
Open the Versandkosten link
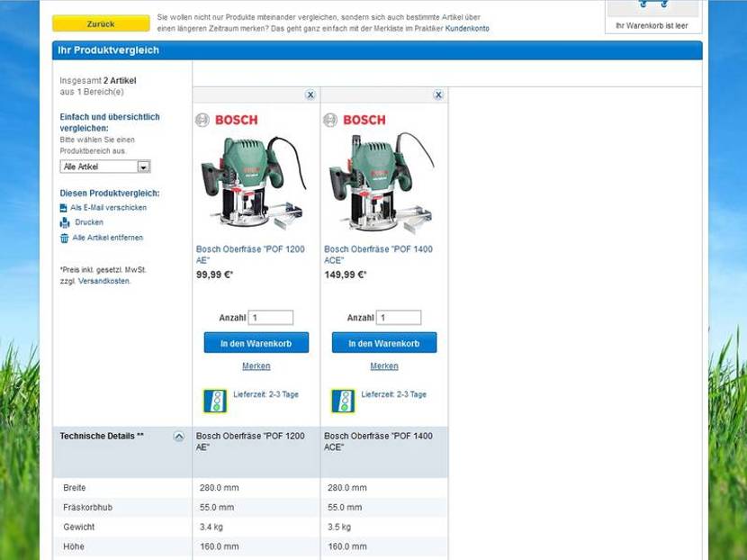point(103,281)
